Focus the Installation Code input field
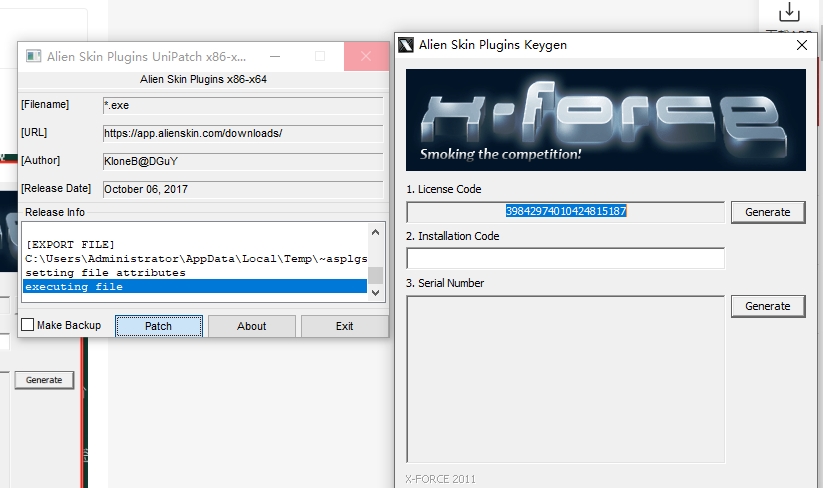 coord(566,258)
